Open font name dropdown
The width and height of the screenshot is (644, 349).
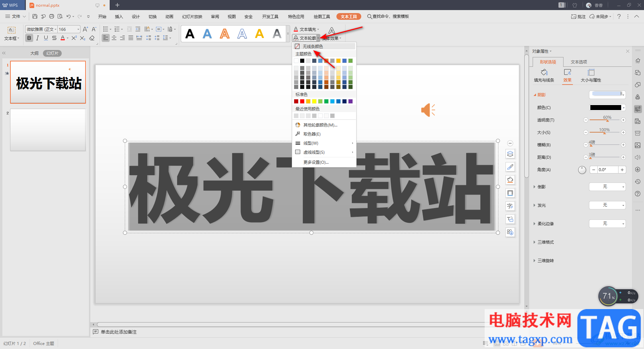pyautogui.click(x=55, y=29)
